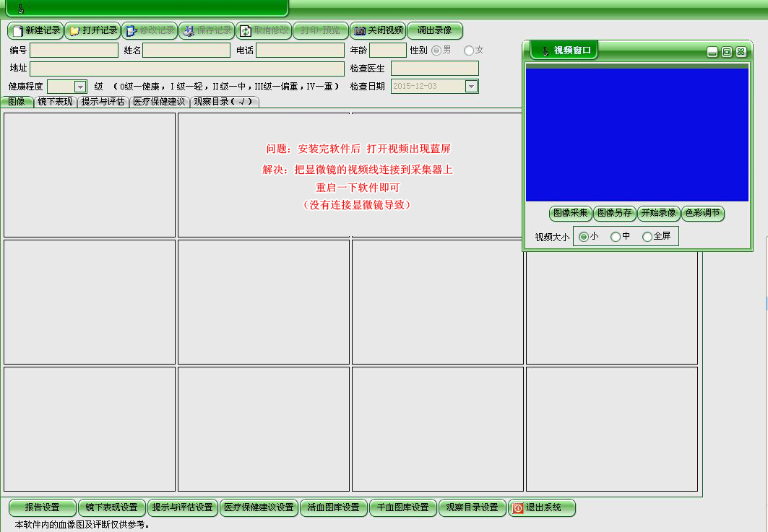Switch to the 镜下表现 tab

pos(55,102)
